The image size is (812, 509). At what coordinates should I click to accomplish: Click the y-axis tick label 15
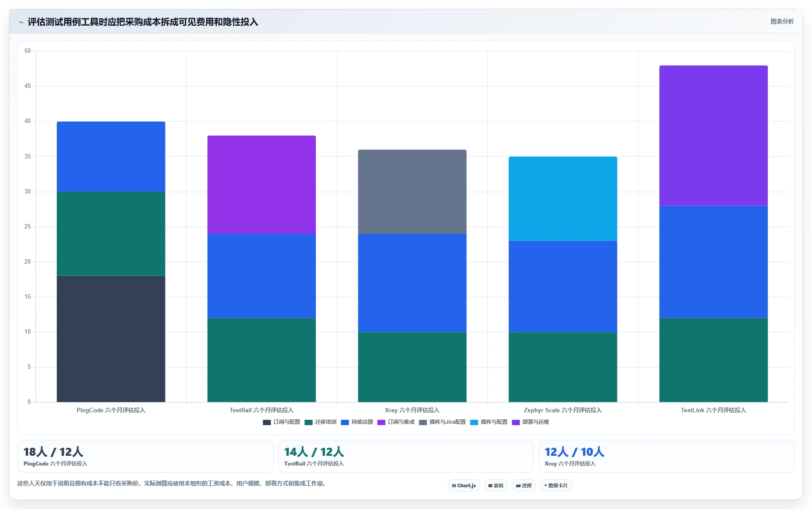[x=27, y=297]
